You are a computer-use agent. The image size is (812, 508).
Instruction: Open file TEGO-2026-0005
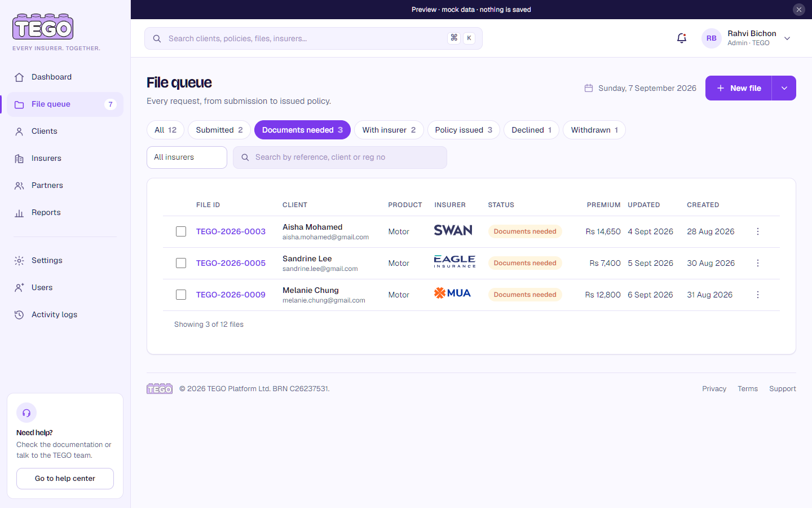click(x=231, y=263)
